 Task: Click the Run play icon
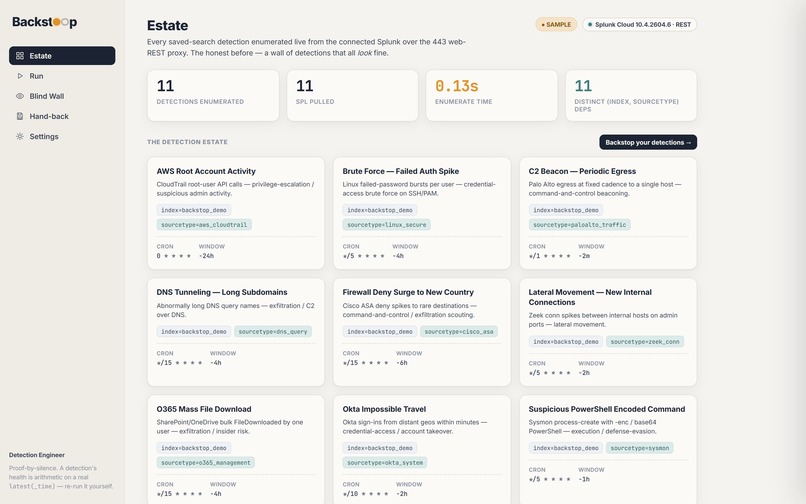point(20,76)
